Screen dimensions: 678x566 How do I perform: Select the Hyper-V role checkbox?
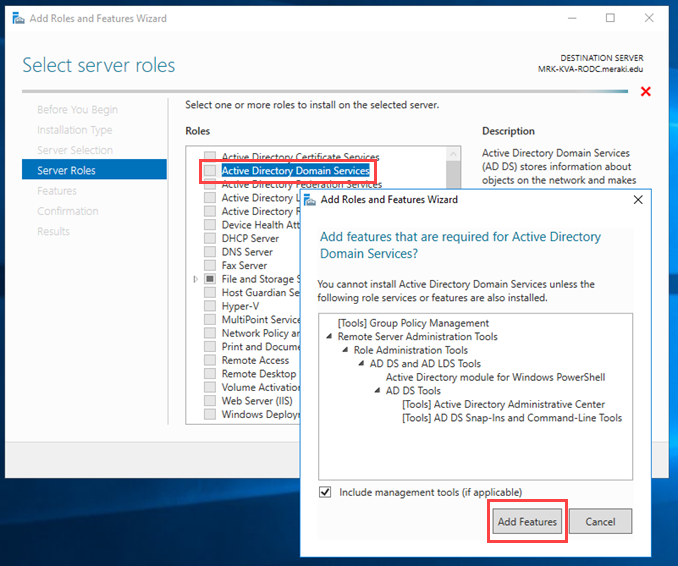pyautogui.click(x=210, y=306)
